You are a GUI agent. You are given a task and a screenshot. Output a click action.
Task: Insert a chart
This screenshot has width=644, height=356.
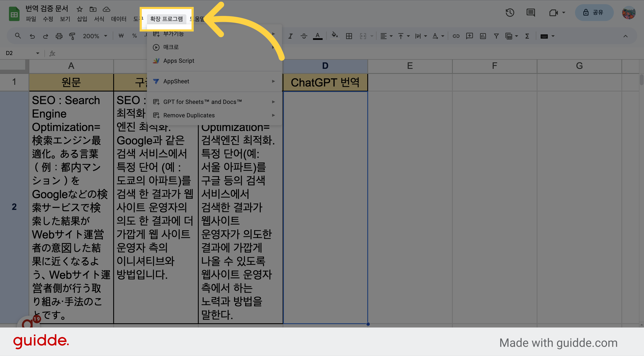click(483, 36)
